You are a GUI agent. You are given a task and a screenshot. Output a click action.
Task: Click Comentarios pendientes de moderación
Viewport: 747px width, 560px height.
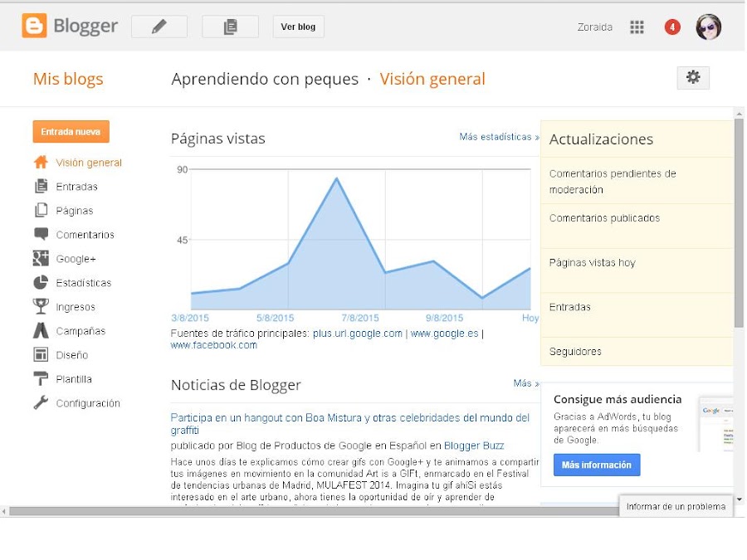click(x=613, y=182)
